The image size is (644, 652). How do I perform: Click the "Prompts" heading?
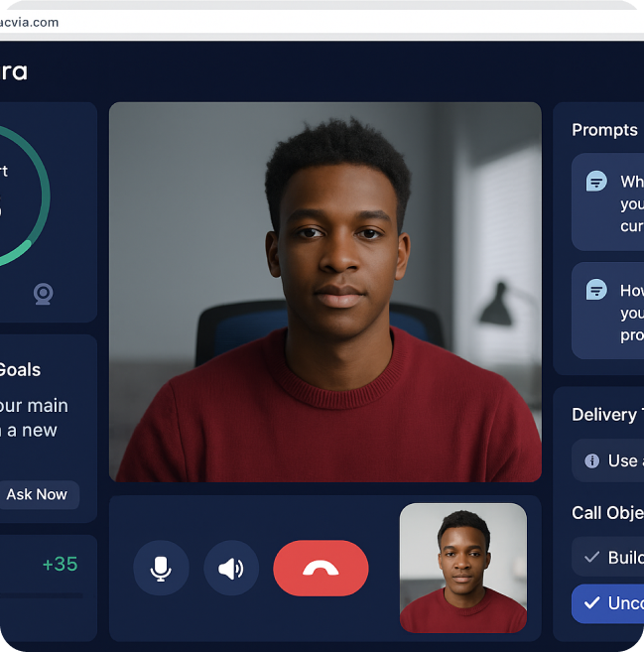point(604,130)
